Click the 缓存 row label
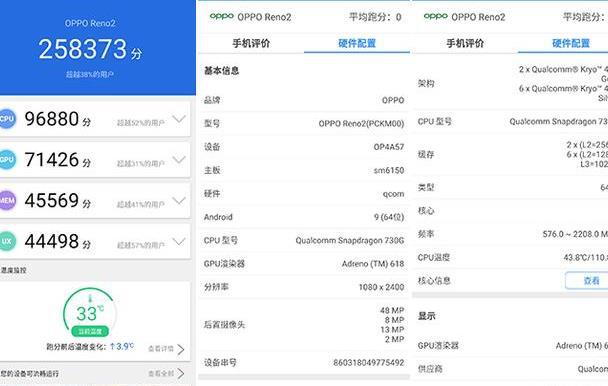The height and width of the screenshot is (386, 608). [x=426, y=154]
